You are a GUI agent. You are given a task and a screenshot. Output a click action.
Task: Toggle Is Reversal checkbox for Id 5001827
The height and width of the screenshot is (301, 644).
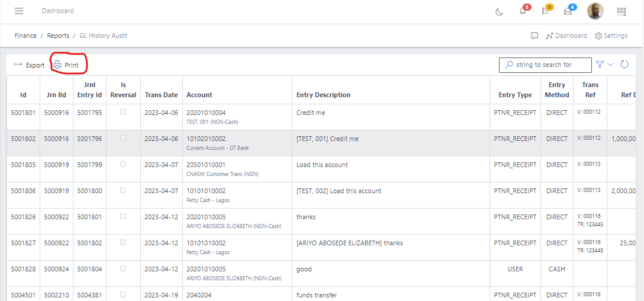pos(123,242)
